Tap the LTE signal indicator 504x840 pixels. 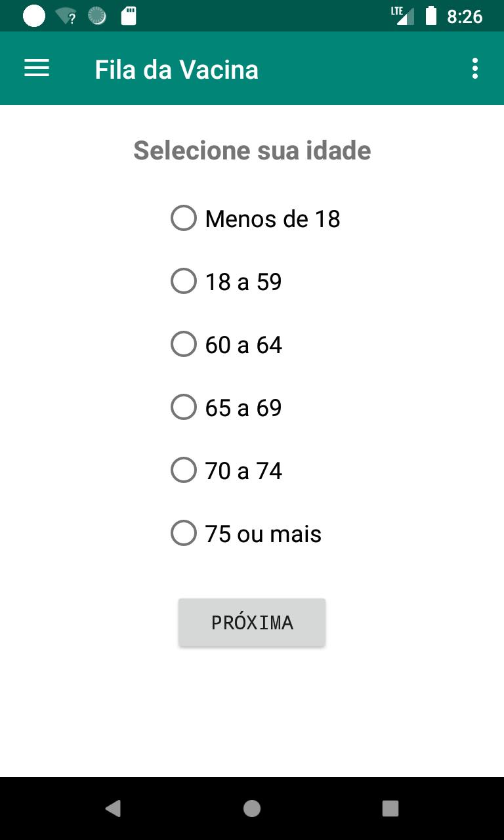coord(402,16)
